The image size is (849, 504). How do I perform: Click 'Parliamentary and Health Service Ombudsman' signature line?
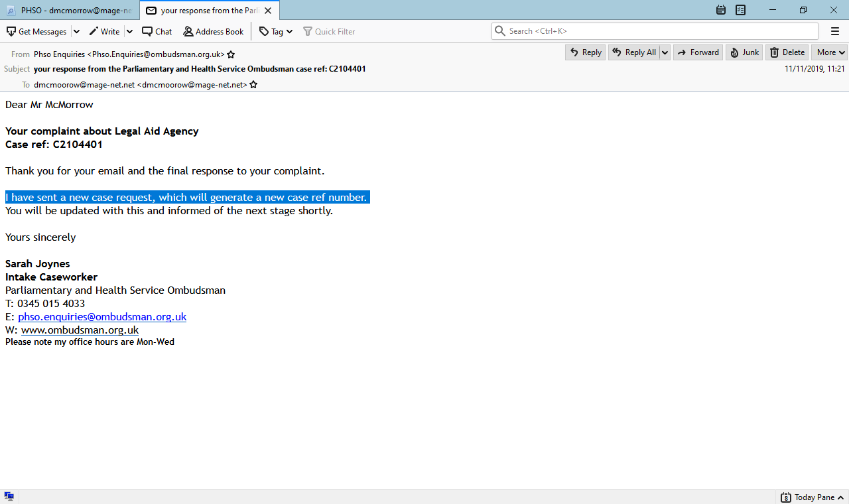click(x=115, y=290)
